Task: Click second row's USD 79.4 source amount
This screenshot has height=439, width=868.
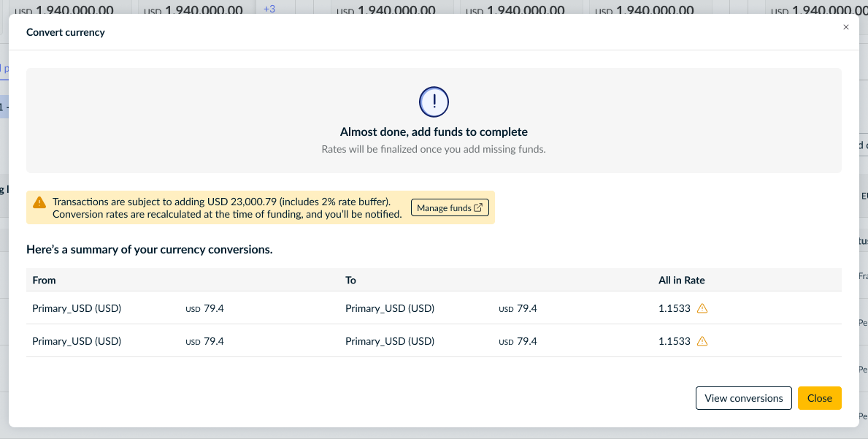Action: (x=204, y=341)
